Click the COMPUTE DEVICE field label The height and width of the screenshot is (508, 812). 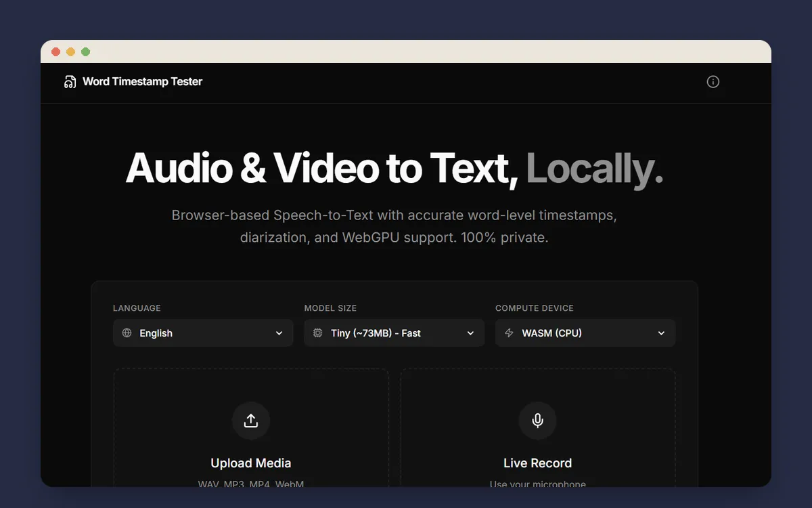(x=535, y=308)
